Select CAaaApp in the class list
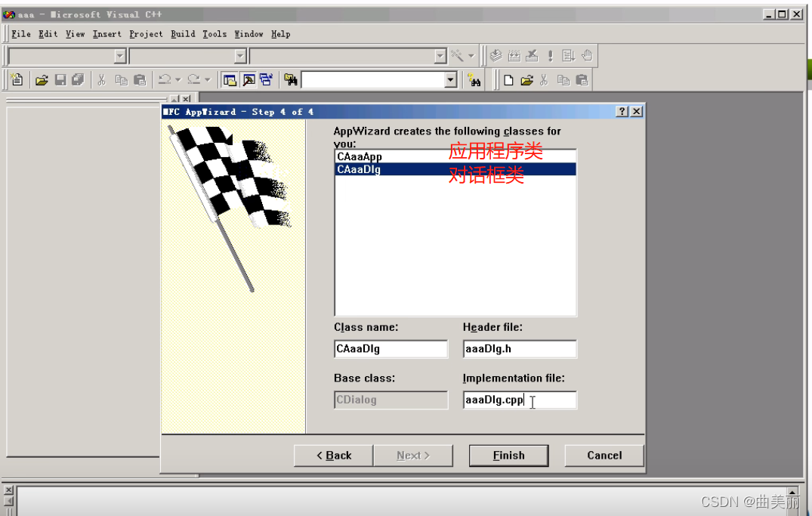The width and height of the screenshot is (812, 516). click(x=455, y=156)
